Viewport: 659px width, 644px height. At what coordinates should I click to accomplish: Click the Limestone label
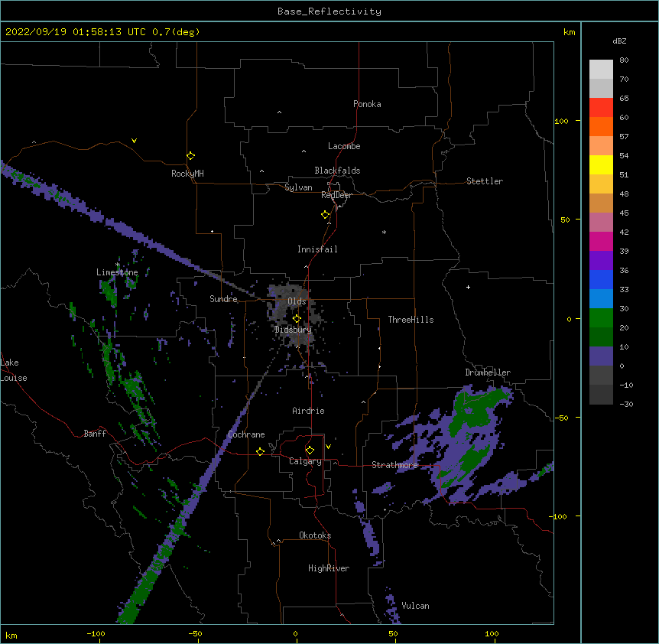coord(117,272)
